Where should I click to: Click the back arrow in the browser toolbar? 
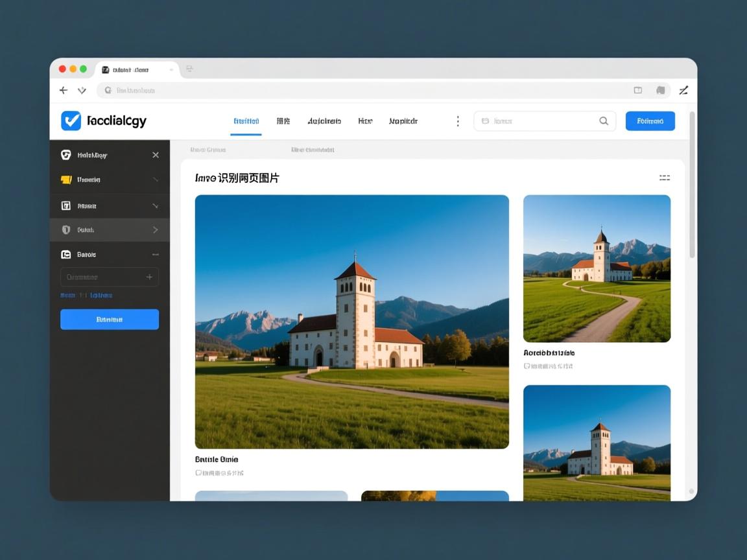coord(64,91)
